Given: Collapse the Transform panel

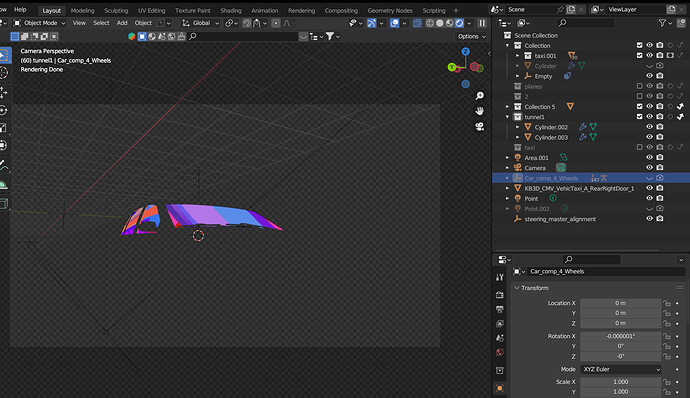Looking at the screenshot, I should click(x=517, y=288).
